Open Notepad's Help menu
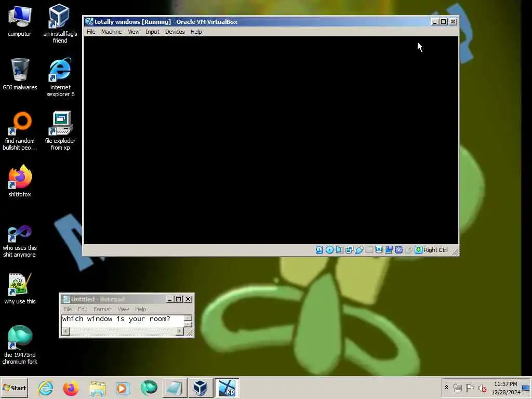This screenshot has height=399, width=532. coord(140,309)
